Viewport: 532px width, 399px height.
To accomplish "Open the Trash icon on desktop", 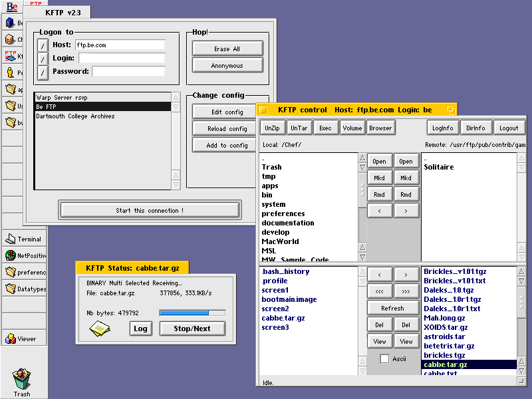I will pos(21,379).
